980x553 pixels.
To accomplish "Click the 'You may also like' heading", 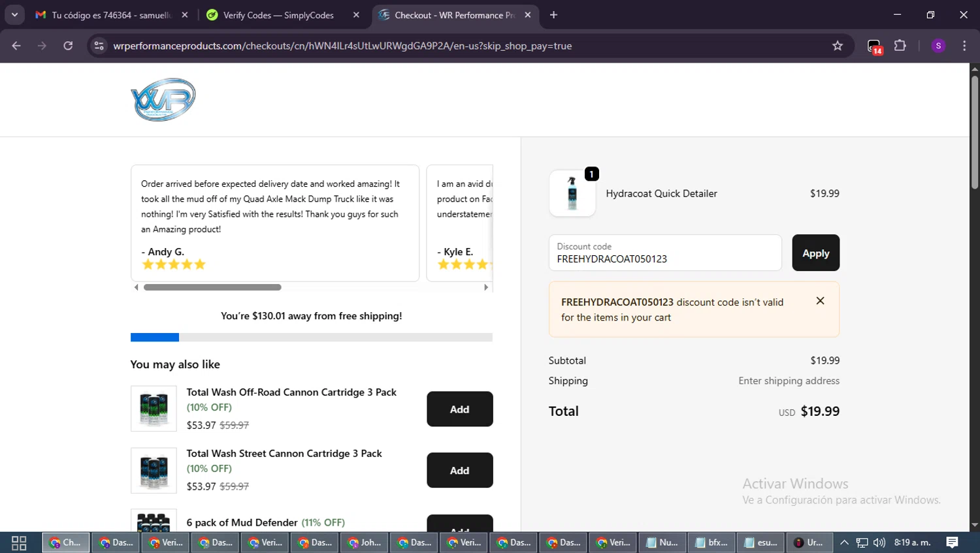I will [175, 364].
